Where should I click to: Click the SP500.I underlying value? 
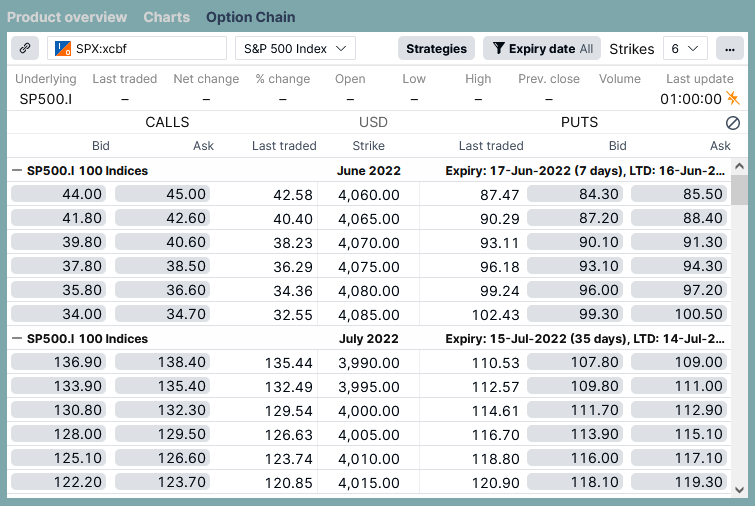46,99
